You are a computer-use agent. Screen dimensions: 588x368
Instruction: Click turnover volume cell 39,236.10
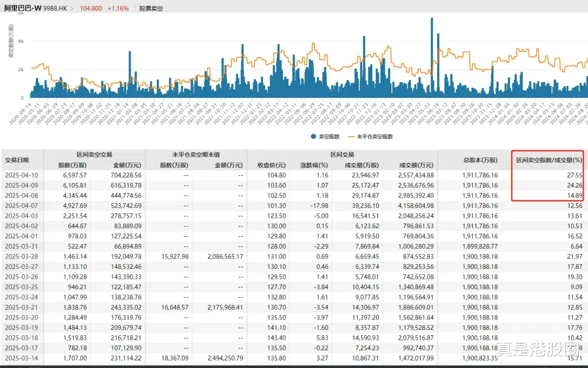click(x=366, y=206)
